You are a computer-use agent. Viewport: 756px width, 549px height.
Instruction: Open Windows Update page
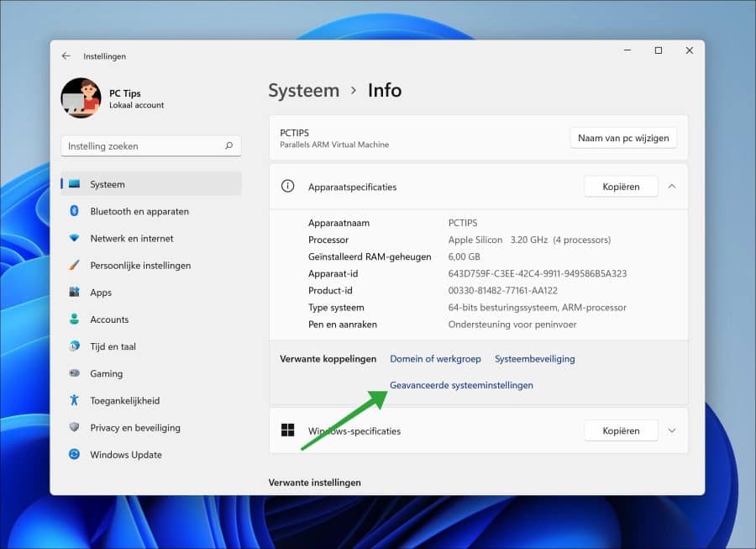[151, 454]
